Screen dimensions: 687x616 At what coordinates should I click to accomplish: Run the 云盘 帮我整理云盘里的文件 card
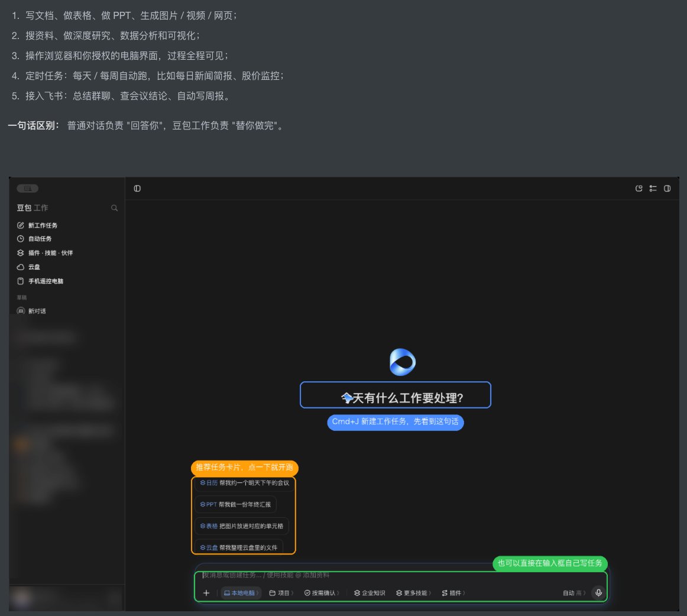point(239,547)
